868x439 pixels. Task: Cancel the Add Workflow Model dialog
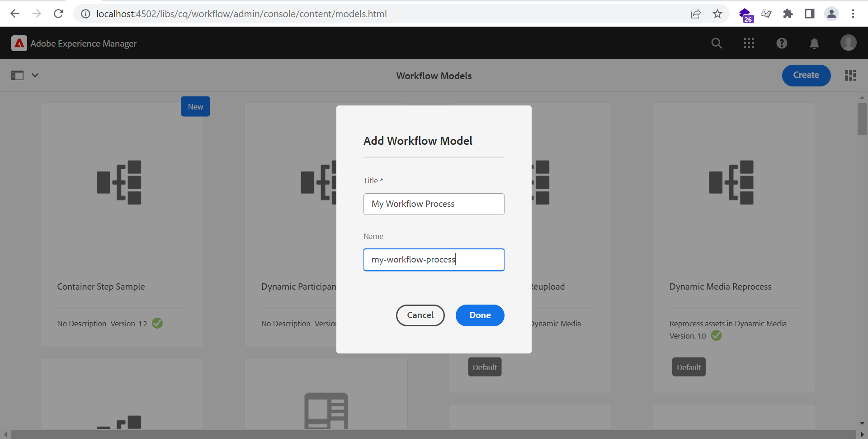coord(420,315)
